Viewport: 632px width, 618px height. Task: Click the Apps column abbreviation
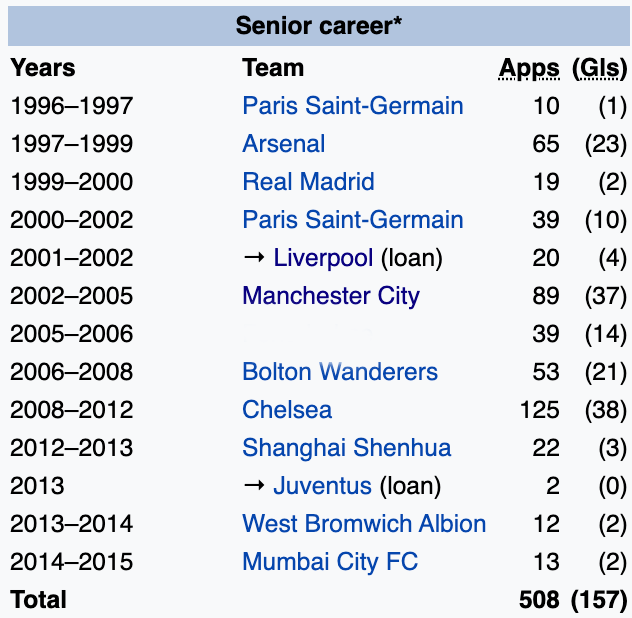pos(529,68)
